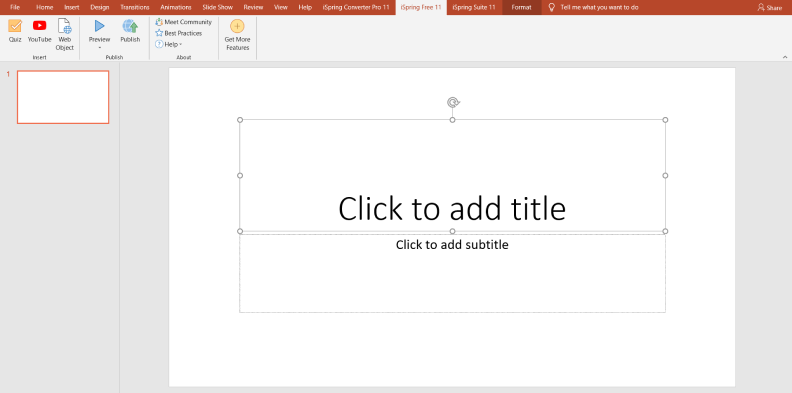792x393 pixels.
Task: Insert a Quiz from the ribbon
Action: [15, 31]
